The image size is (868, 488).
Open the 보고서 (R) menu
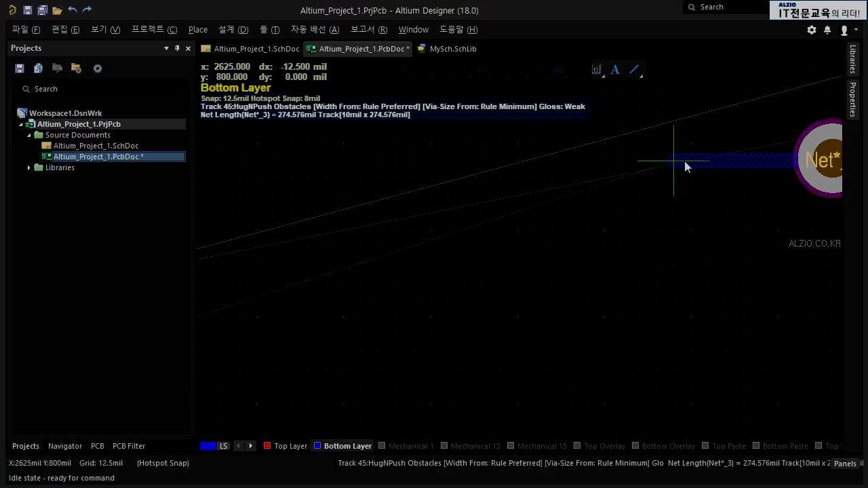click(369, 30)
